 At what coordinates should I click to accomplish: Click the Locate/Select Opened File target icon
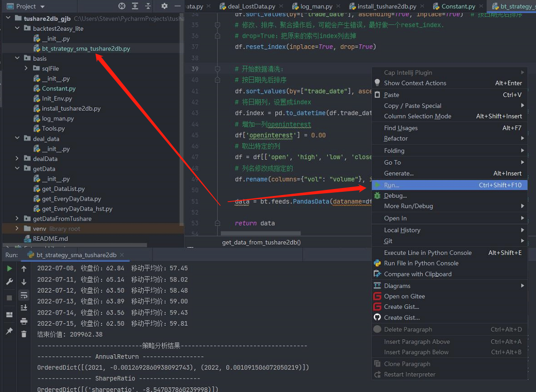122,6
